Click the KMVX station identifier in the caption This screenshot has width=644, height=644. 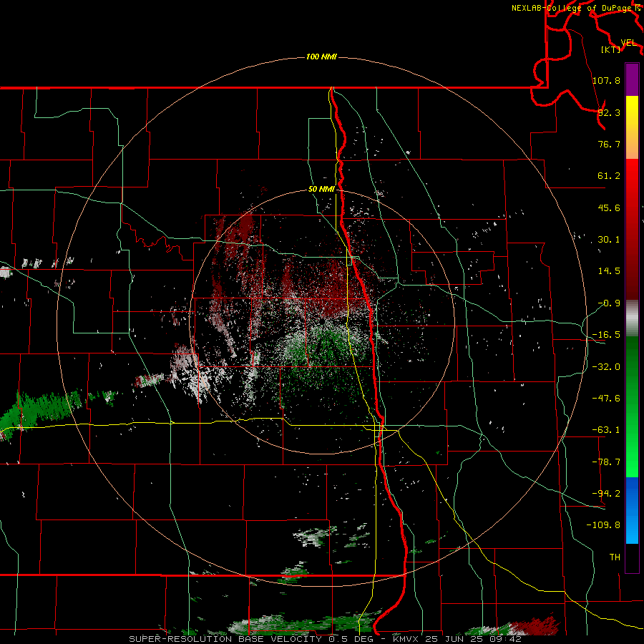pyautogui.click(x=406, y=639)
